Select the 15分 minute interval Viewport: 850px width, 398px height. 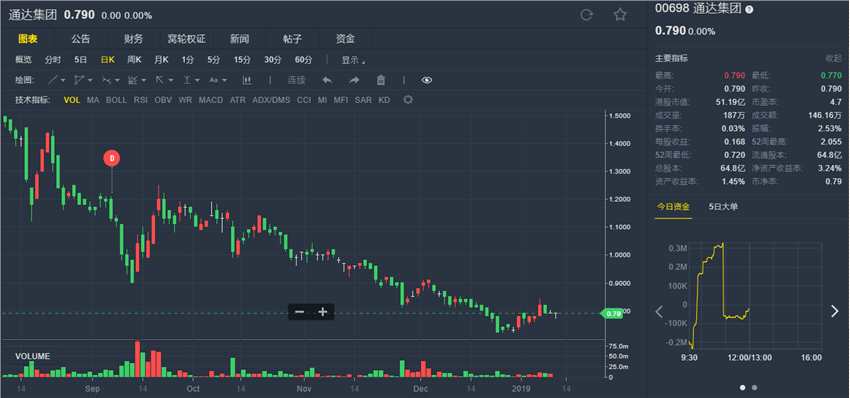point(242,60)
